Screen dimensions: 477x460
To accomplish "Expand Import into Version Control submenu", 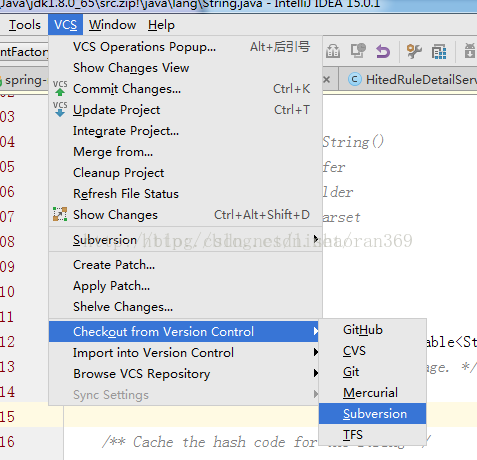I will pos(185,353).
